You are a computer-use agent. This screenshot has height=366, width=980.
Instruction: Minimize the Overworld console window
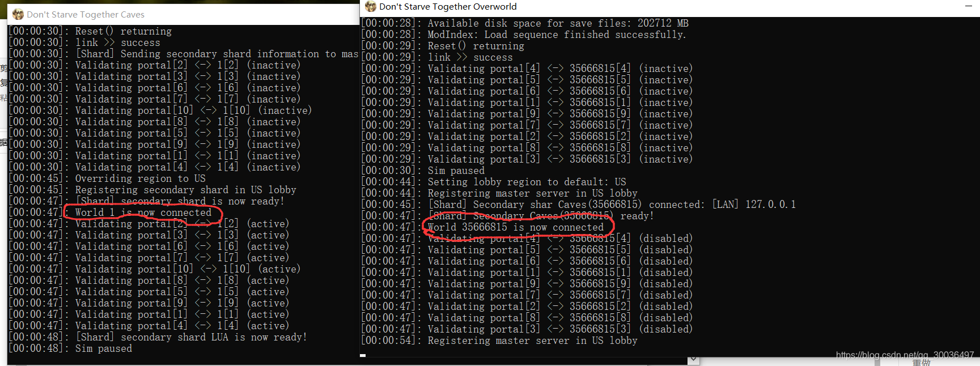click(x=968, y=6)
